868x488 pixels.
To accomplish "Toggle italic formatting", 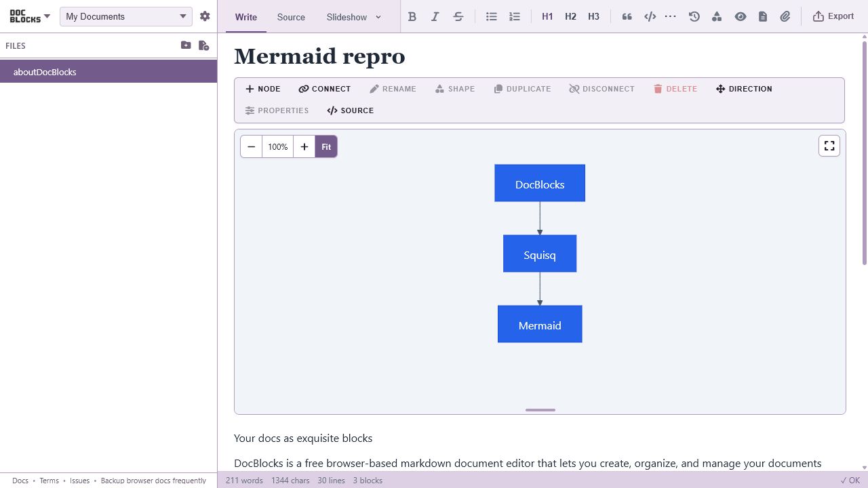I will pyautogui.click(x=435, y=16).
